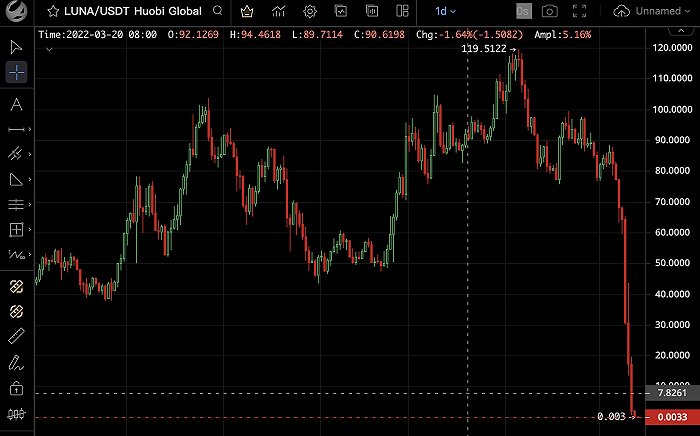
Task: Select the horizontal line drawing tool
Action: 16,129
